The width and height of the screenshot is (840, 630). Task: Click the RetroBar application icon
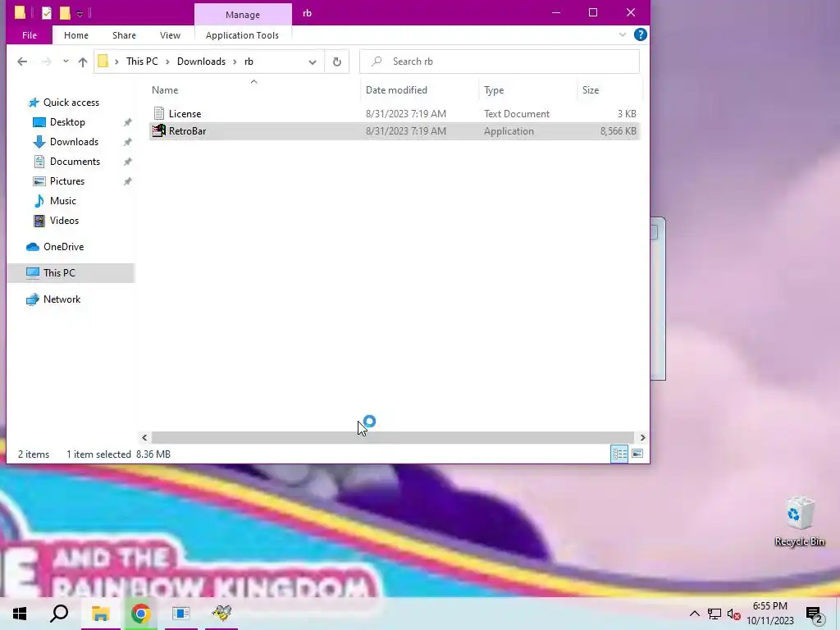(x=159, y=130)
